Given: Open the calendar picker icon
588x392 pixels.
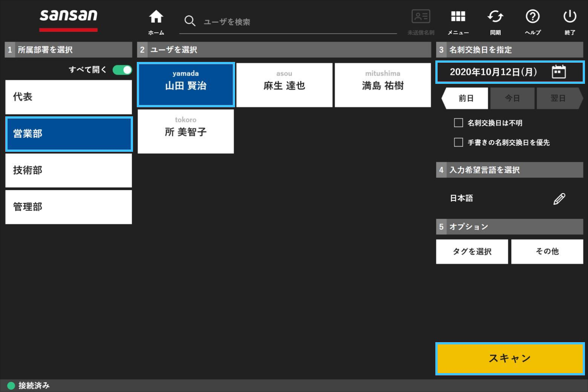Looking at the screenshot, I should tap(559, 72).
